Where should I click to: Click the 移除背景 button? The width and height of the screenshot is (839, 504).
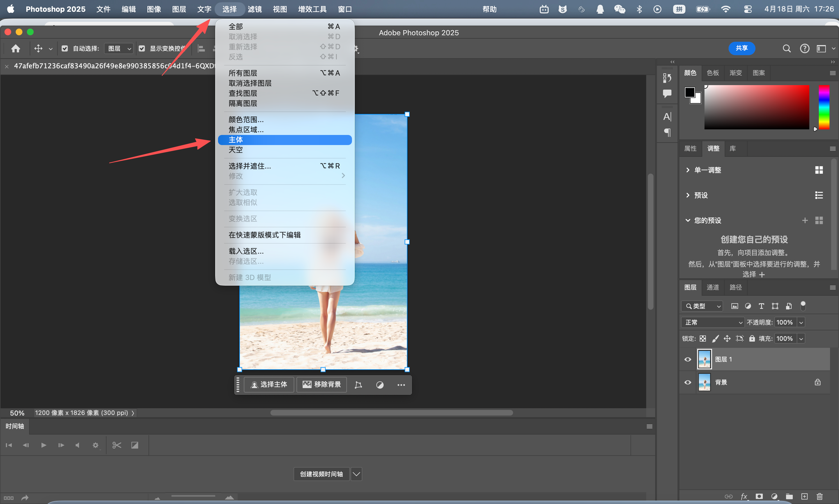click(x=321, y=384)
